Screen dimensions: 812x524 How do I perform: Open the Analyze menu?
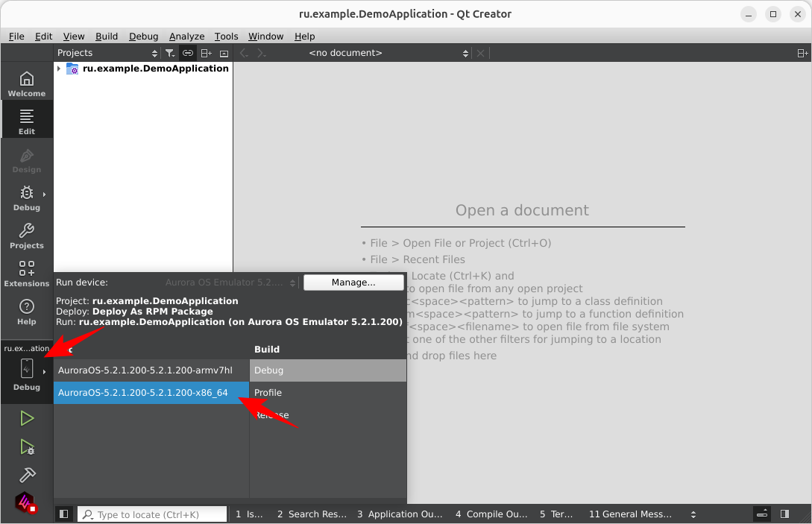(x=187, y=37)
